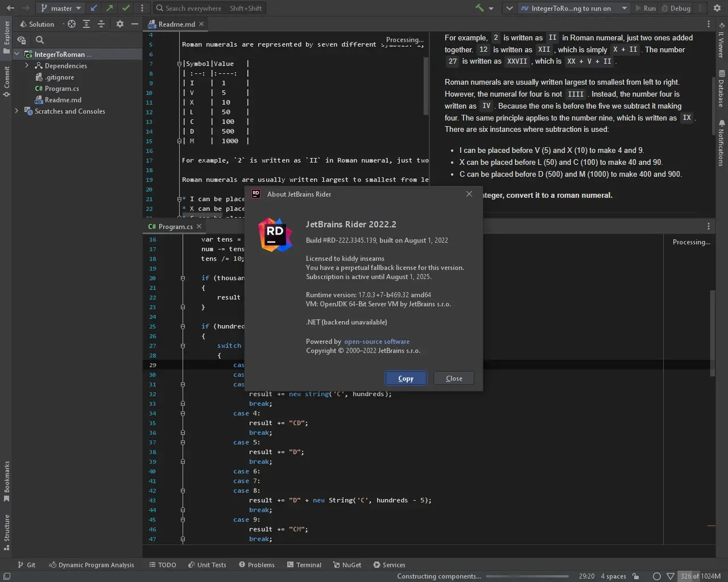
Task: Click the Constructing components progress bar
Action: (527, 576)
